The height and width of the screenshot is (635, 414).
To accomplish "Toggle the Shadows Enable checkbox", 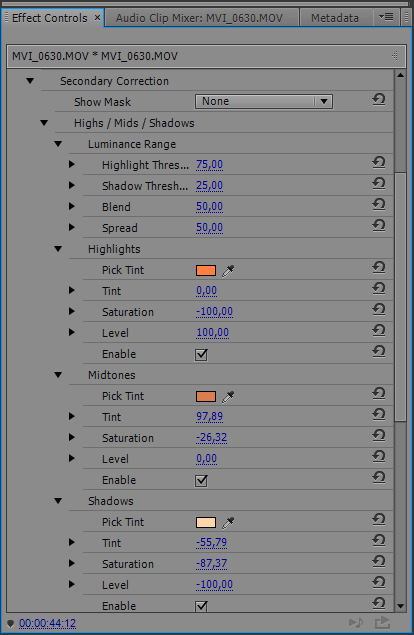I will pyautogui.click(x=201, y=606).
